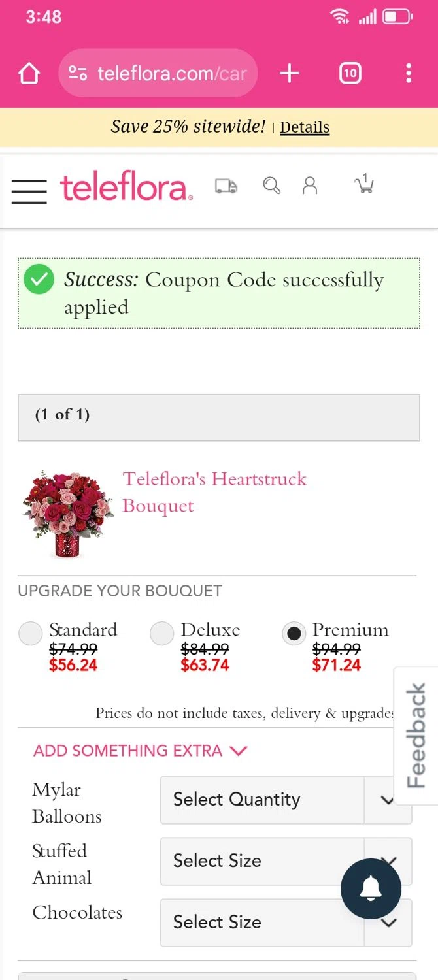Open the browser three-dot menu
Viewport: 438px width, 980px height.
409,73
